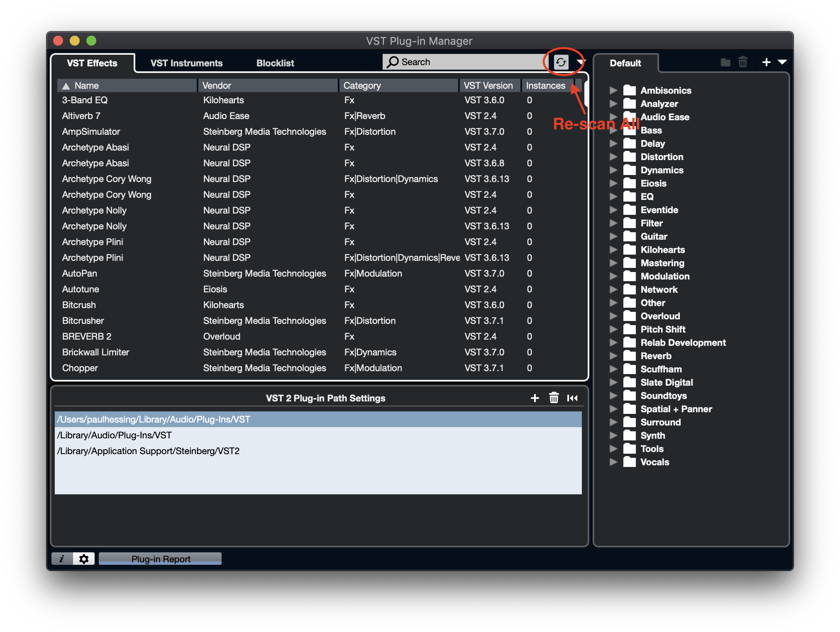
Task: Click the add new collection icon
Action: 763,62
